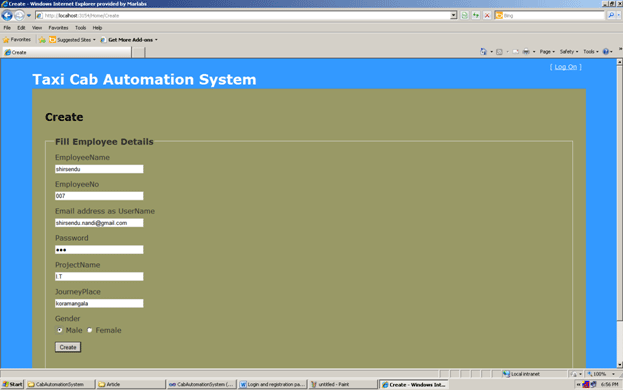Open the View menu
The image size is (623, 390).
pyautogui.click(x=37, y=28)
